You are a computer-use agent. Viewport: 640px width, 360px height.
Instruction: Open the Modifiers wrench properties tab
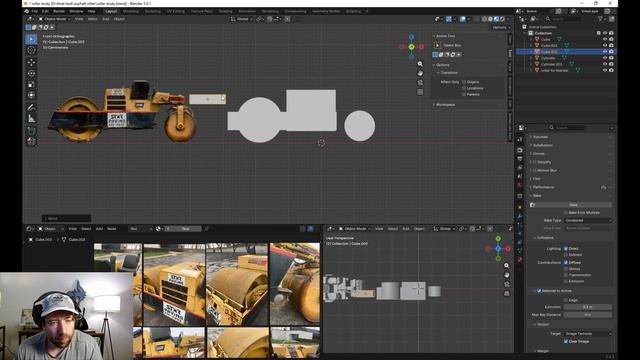pos(520,216)
